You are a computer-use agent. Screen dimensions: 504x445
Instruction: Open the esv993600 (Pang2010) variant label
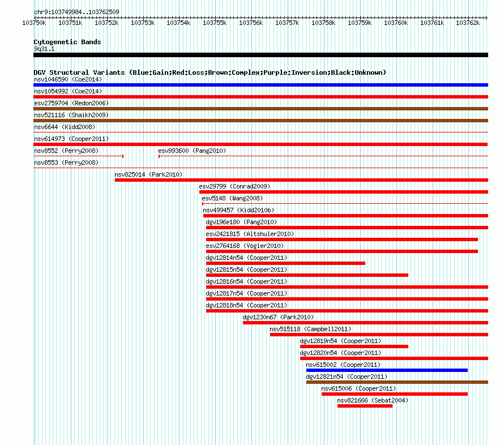pyautogui.click(x=192, y=151)
